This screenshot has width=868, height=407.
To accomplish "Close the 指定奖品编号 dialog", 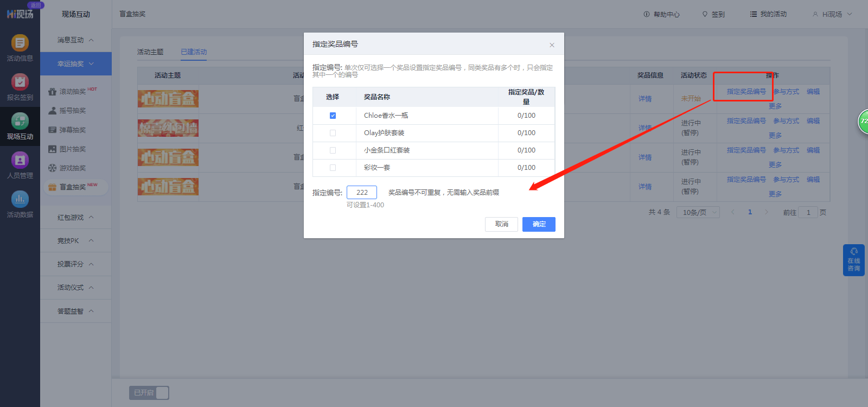I will tap(552, 45).
